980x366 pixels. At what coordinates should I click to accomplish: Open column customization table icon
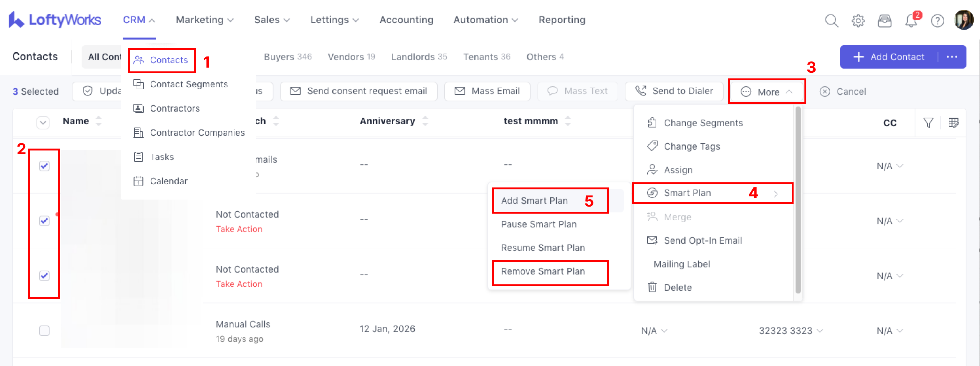pyautogui.click(x=954, y=122)
